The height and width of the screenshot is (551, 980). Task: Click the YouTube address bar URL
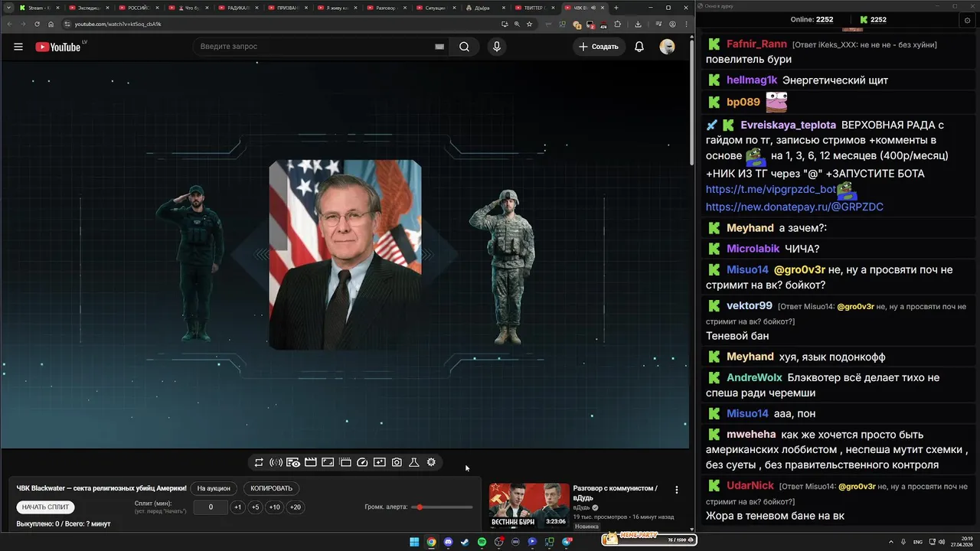pos(117,24)
